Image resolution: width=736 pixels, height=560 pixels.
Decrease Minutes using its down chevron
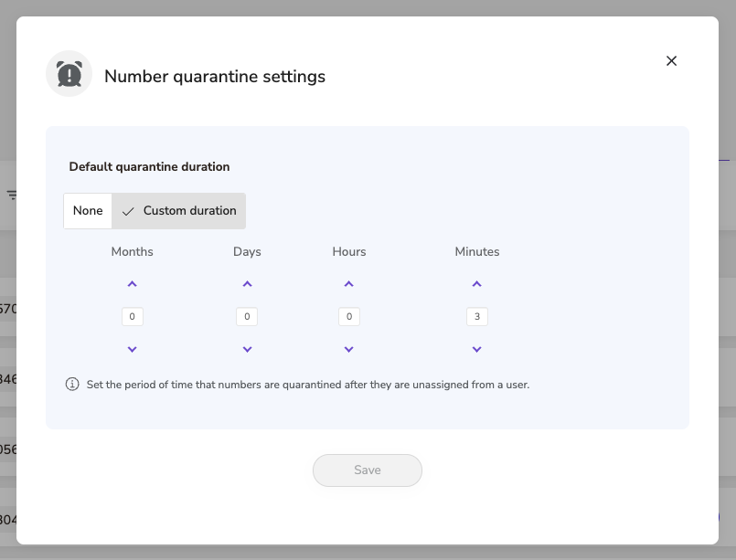pos(476,349)
